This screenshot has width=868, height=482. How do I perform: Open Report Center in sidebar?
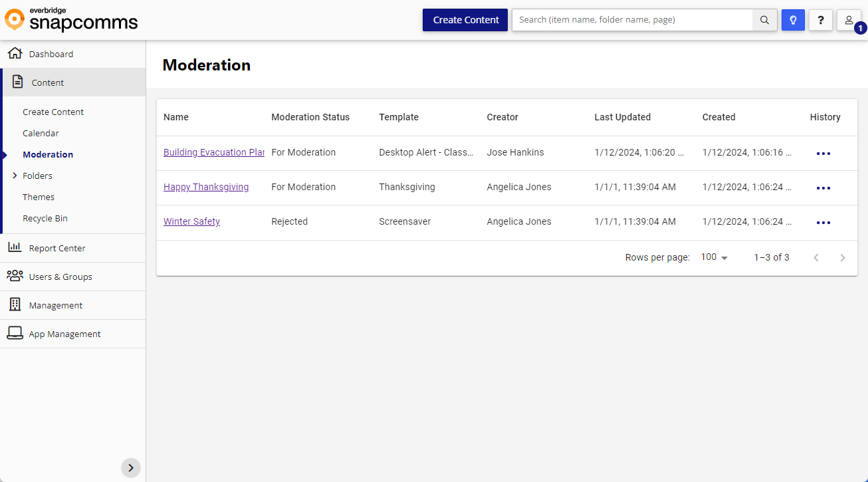tap(57, 248)
